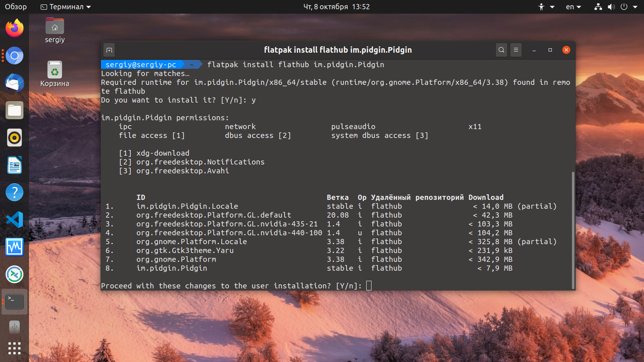Close the terminal window
Image resolution: width=644 pixels, height=362 pixels.
(x=566, y=50)
